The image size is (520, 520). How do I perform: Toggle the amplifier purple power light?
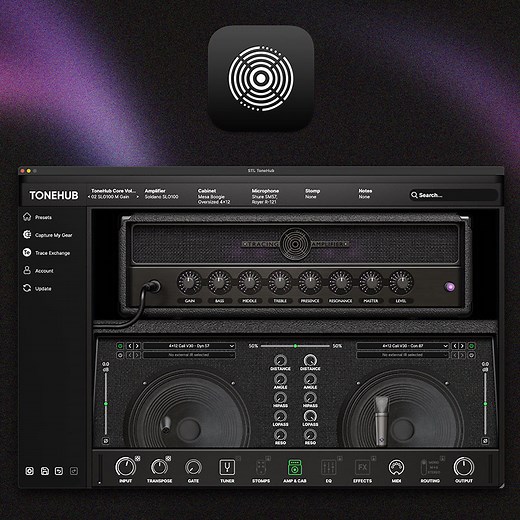point(450,287)
